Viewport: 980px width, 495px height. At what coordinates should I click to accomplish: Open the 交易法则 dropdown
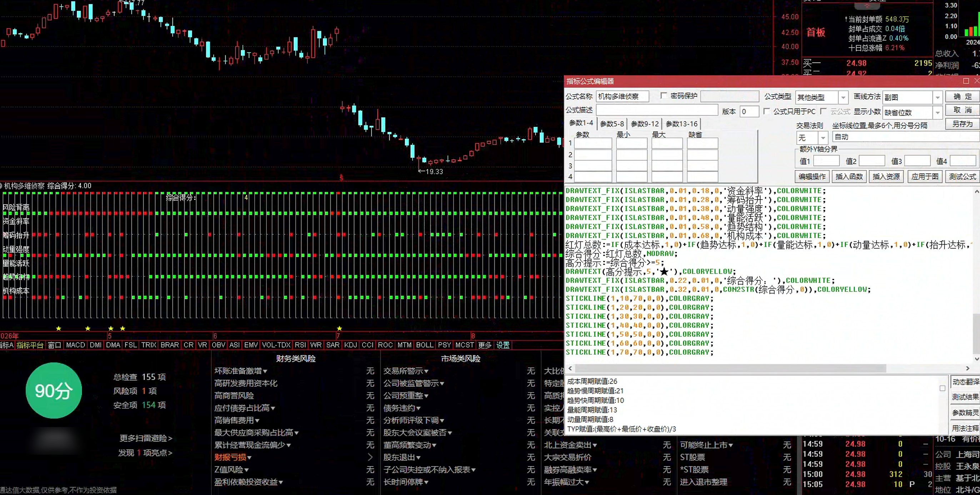pos(823,137)
